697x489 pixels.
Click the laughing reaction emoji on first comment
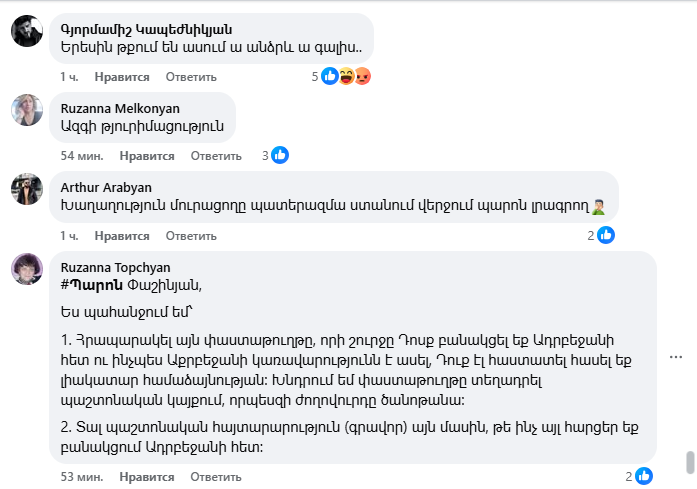[346, 76]
